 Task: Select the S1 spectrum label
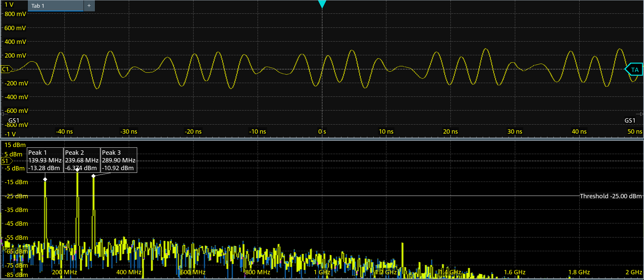6,161
